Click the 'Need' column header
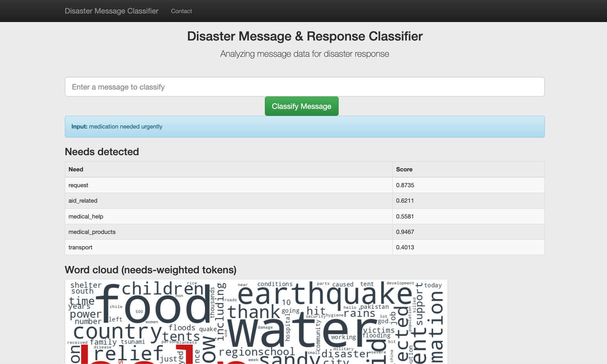This screenshot has height=364, width=607. click(229, 169)
